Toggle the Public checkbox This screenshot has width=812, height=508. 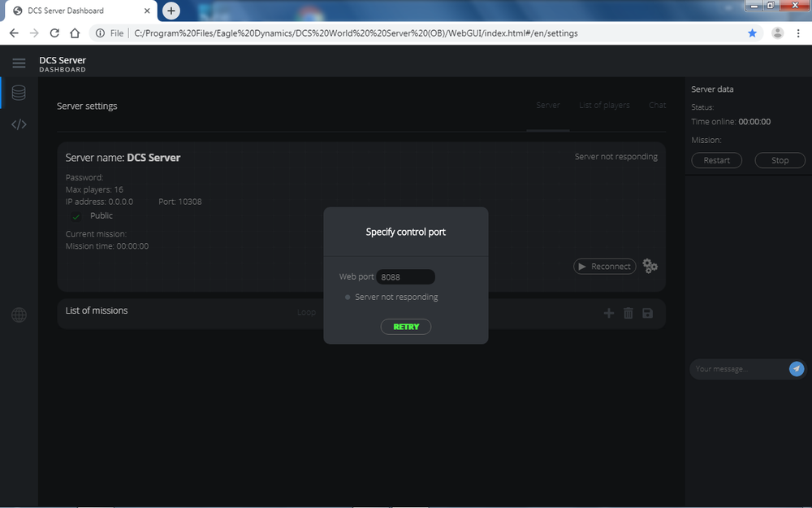[x=76, y=216]
